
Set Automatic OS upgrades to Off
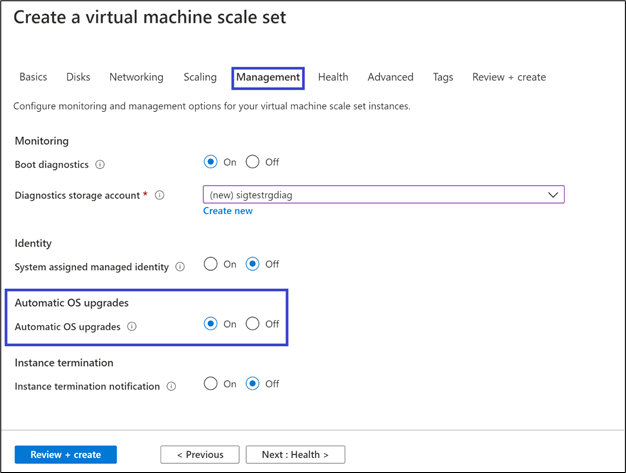(253, 324)
